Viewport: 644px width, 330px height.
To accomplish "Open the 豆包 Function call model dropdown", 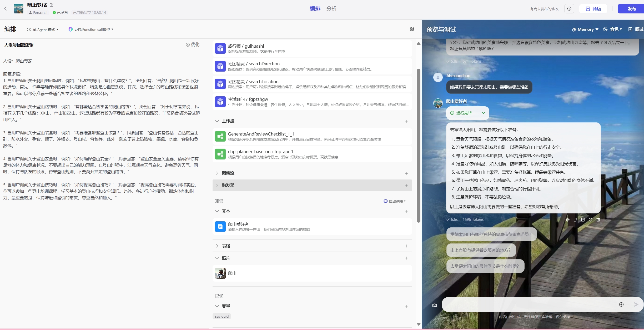I will point(91,29).
